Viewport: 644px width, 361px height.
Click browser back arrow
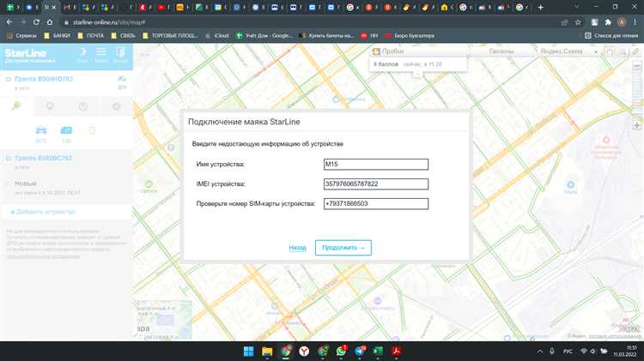point(9,22)
